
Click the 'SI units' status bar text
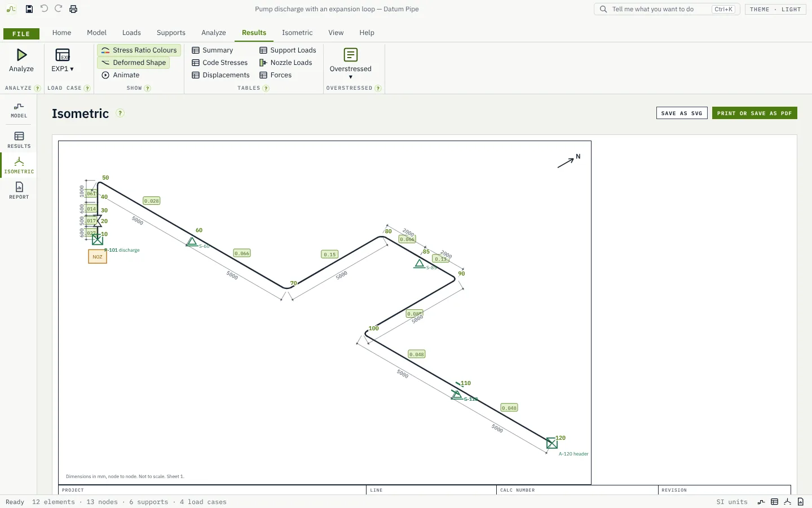[732, 502]
